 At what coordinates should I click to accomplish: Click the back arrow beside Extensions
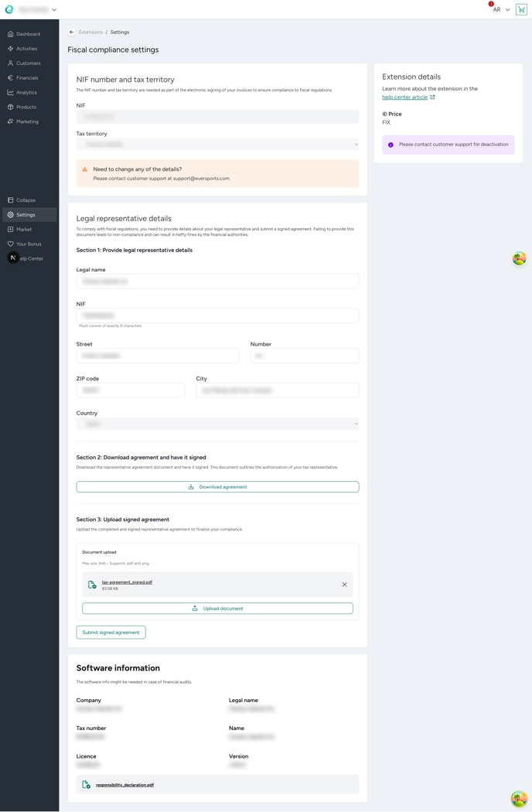click(x=71, y=32)
